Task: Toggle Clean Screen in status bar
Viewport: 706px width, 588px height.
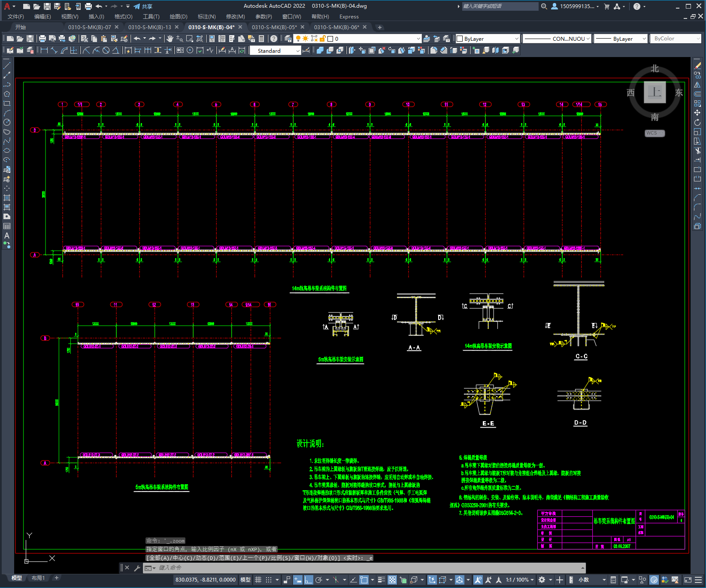Action: [x=688, y=580]
